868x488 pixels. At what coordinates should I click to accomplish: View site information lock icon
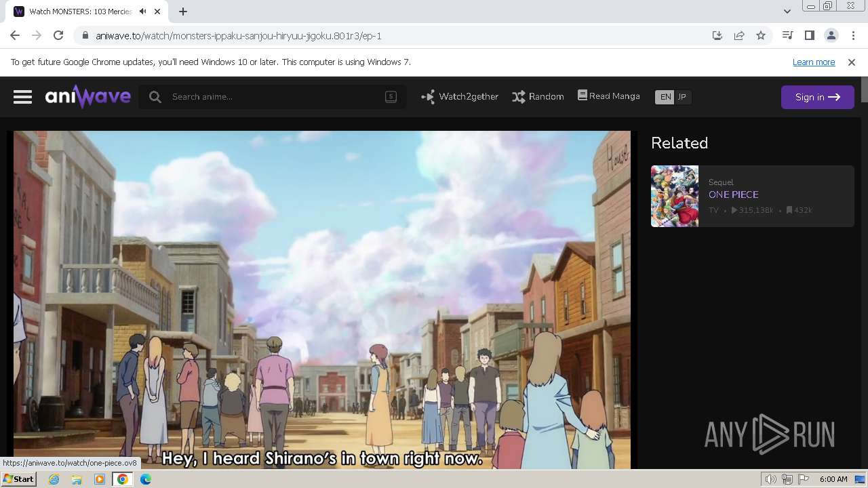pos(85,36)
